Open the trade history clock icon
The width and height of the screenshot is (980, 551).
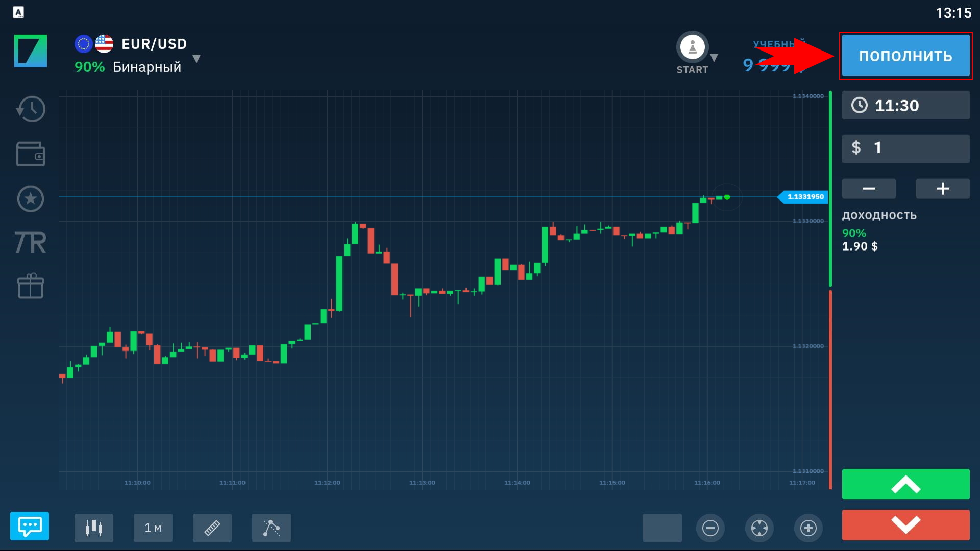coord(31,109)
